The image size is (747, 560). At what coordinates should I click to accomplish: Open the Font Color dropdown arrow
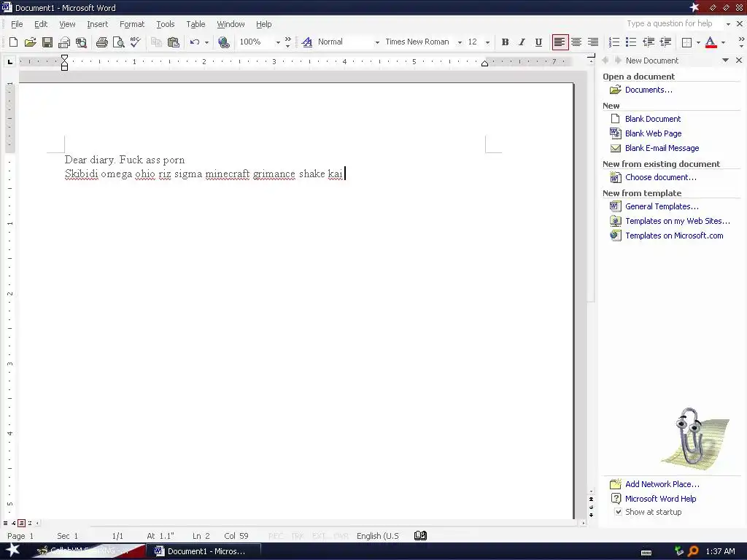click(x=723, y=42)
